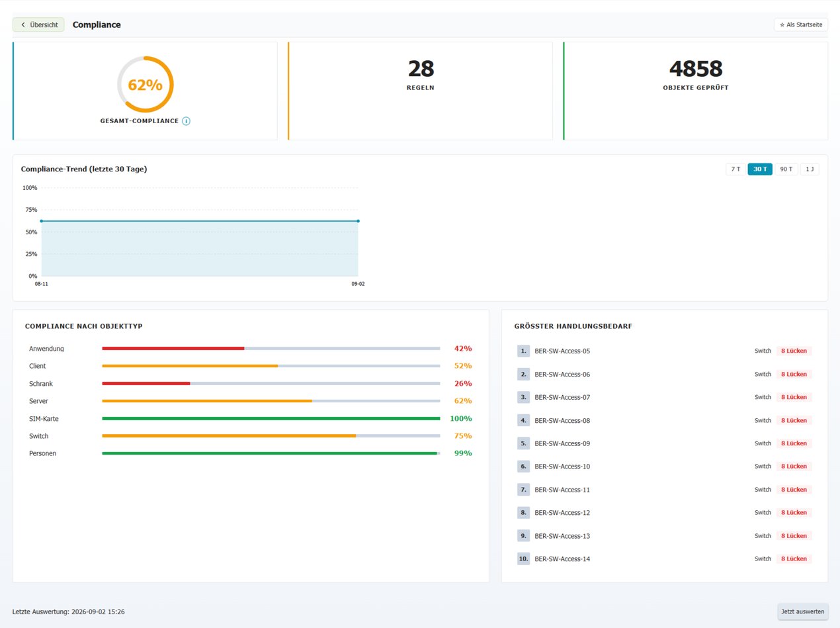
Task: Click the Letzte Auswertung timestamp text
Action: click(69, 612)
